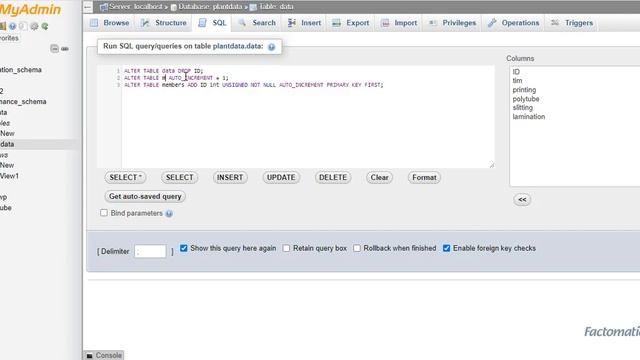Image resolution: width=640 pixels, height=360 pixels.
Task: Open information_schema database in tree
Action: pyautogui.click(x=20, y=70)
